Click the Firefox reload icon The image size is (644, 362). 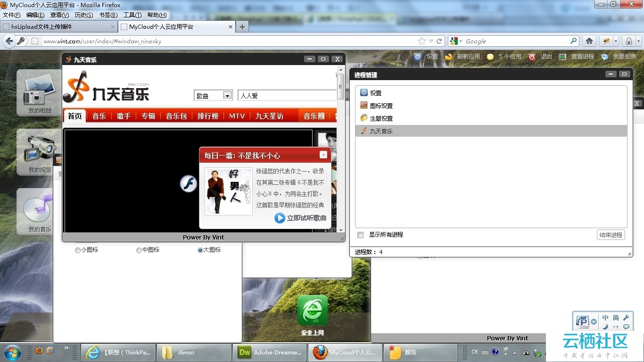pyautogui.click(x=439, y=41)
